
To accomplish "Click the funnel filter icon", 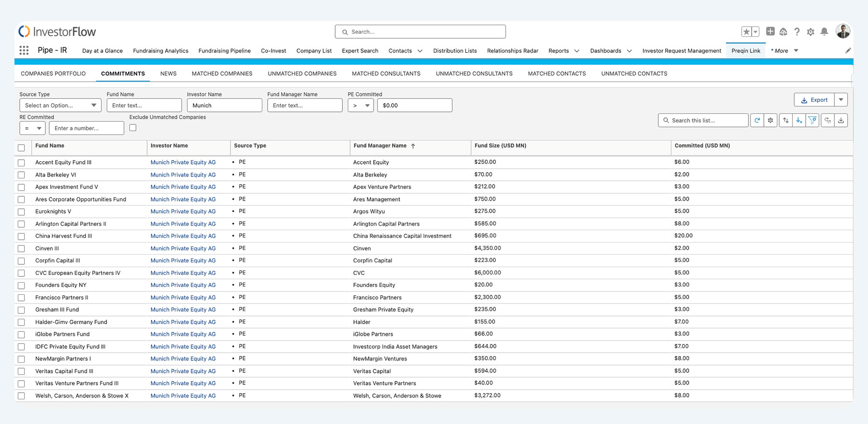I will (x=813, y=121).
